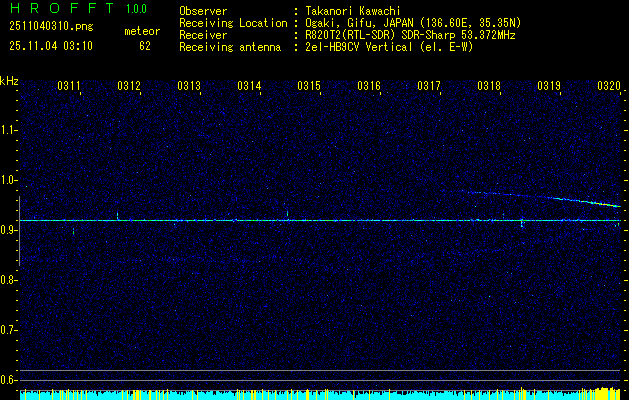The height and width of the screenshot is (400, 629).
Task: Select the 0320 time marker
Action: 609,87
